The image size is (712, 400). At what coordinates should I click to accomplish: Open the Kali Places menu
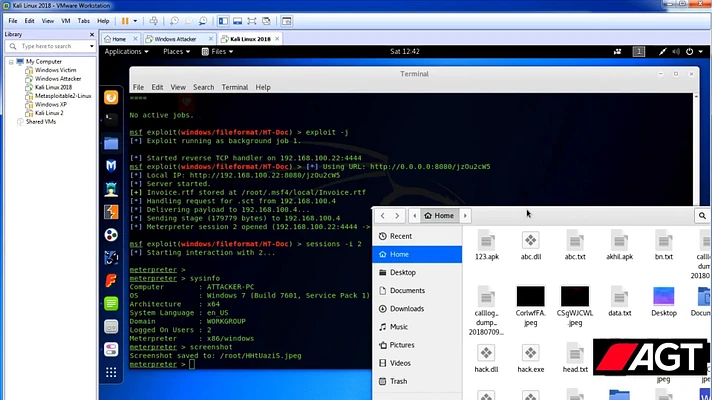tap(176, 52)
